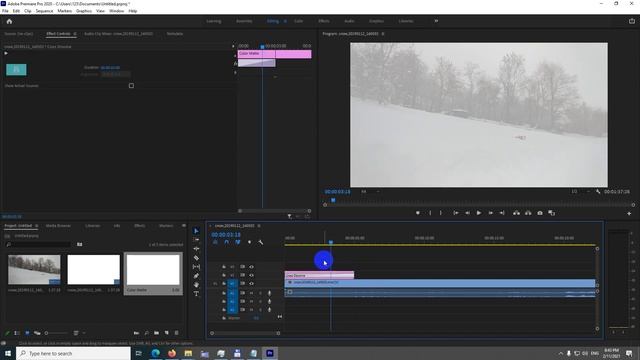Image resolution: width=640 pixels, height=360 pixels.
Task: Toggle insert sequences as nests option
Action: pyautogui.click(x=215, y=242)
